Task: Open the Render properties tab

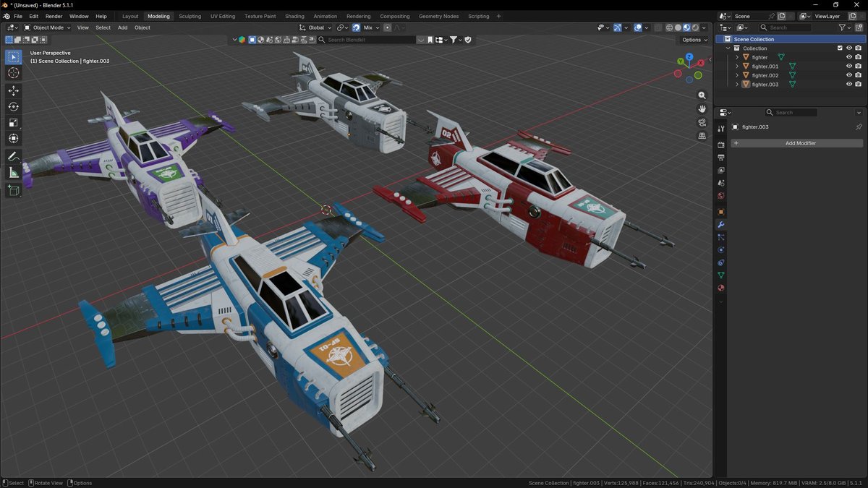Action: (x=721, y=145)
